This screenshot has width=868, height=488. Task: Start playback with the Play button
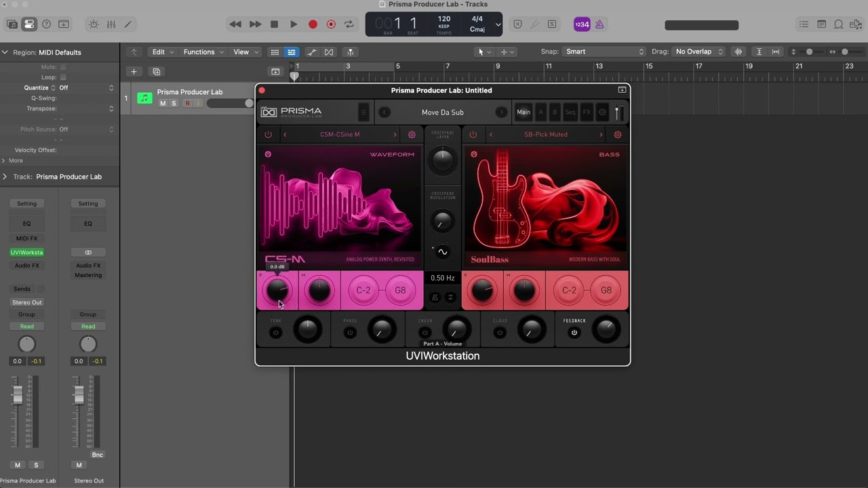[294, 24]
